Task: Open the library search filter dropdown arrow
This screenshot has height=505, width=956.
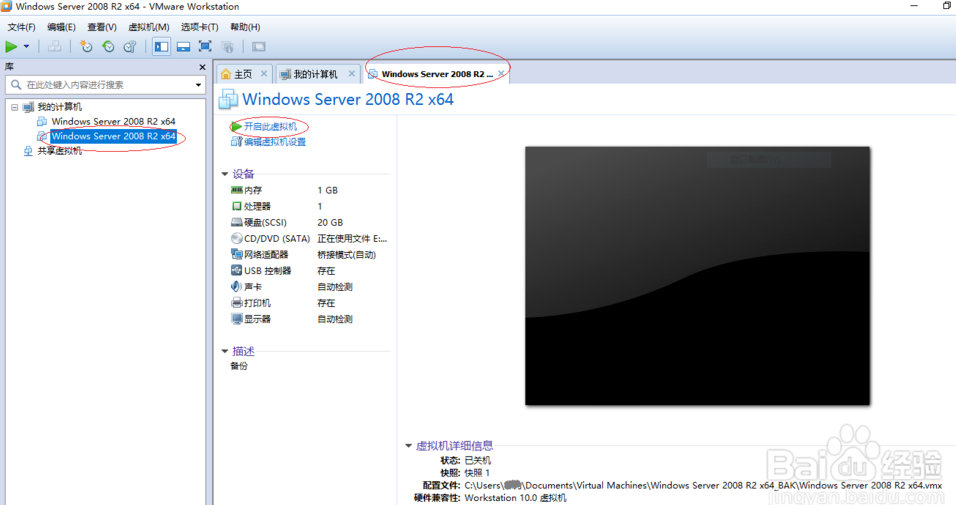Action: (x=198, y=85)
